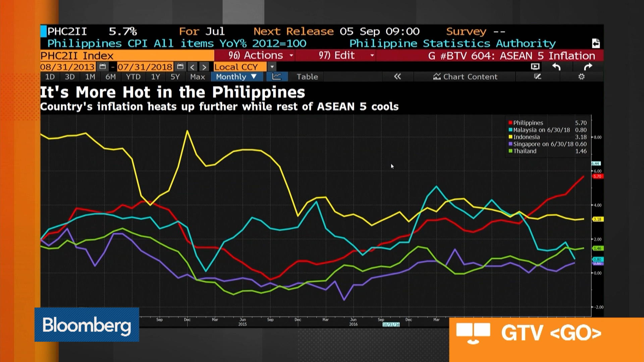Click the yellow Indonesia legend swatch
The image size is (644, 362).
click(x=510, y=137)
